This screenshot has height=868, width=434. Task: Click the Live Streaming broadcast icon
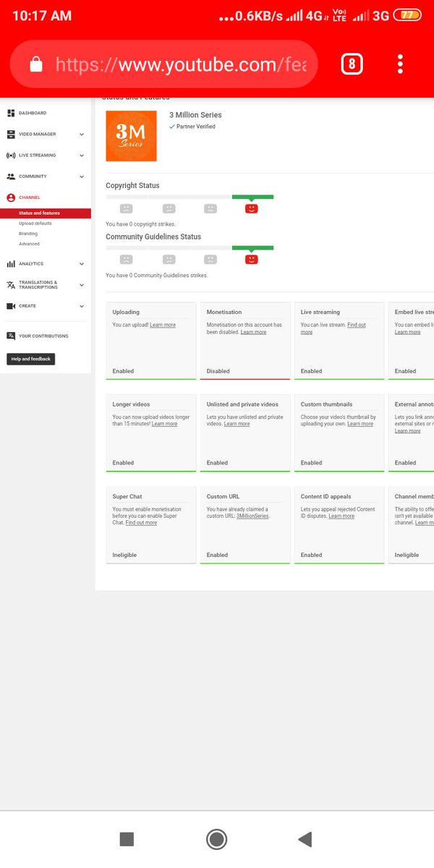pos(11,155)
